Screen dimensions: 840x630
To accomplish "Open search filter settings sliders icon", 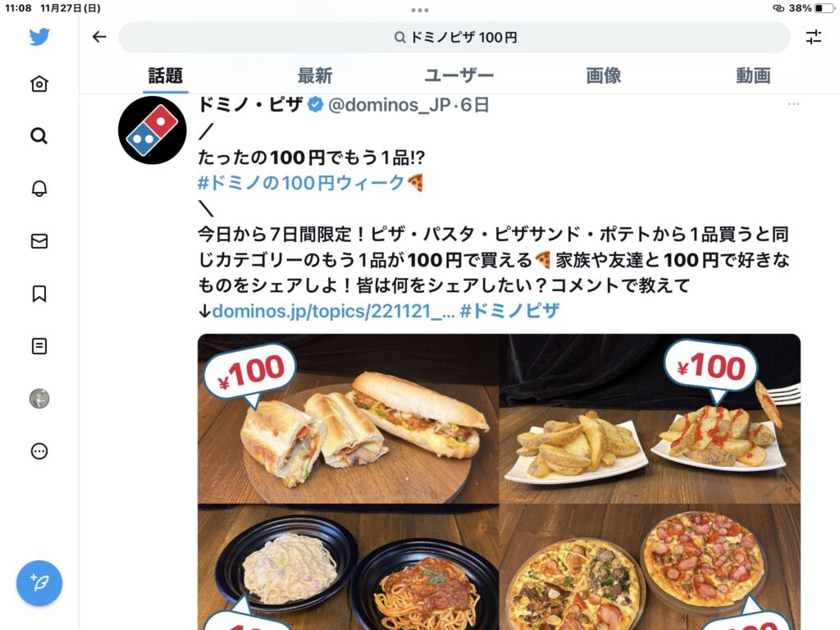I will [813, 37].
